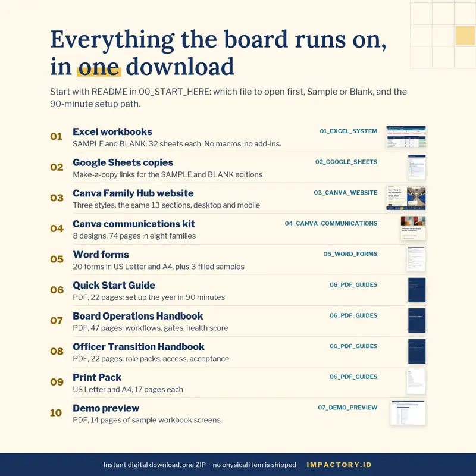Select the "Google Sheets copies" title
The width and height of the screenshot is (476, 476).
pos(123,162)
